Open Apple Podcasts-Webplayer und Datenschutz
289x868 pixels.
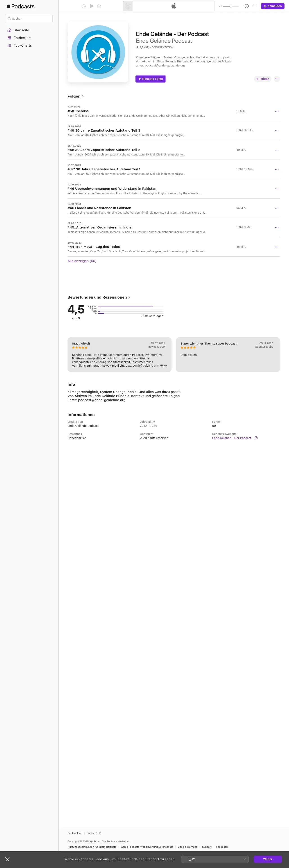(147, 847)
